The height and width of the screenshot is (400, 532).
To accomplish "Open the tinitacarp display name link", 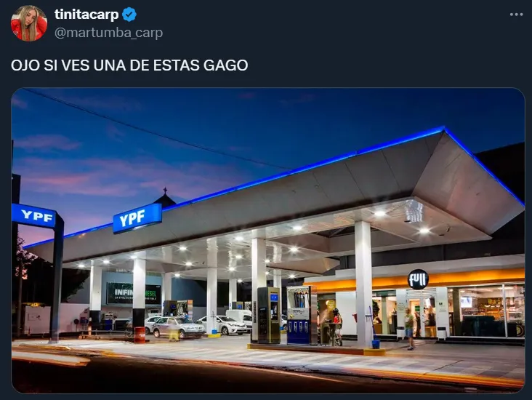I will point(86,15).
